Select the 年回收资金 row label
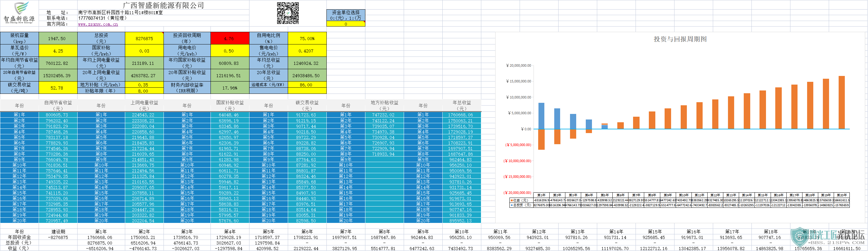This screenshot has width=868, height=251. [19, 237]
